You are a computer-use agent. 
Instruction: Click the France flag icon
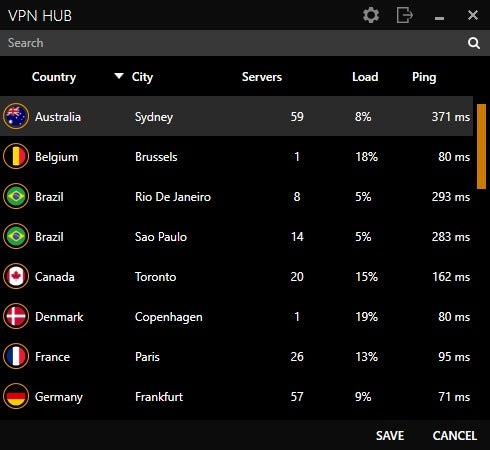[16, 356]
